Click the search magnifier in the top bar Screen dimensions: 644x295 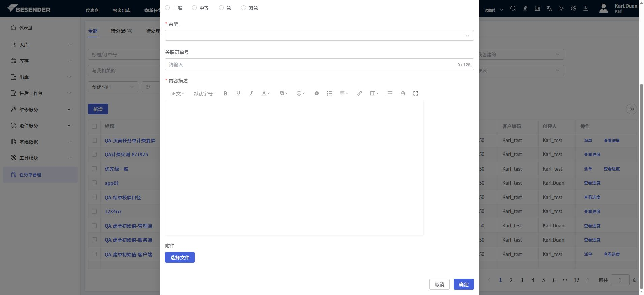[513, 9]
